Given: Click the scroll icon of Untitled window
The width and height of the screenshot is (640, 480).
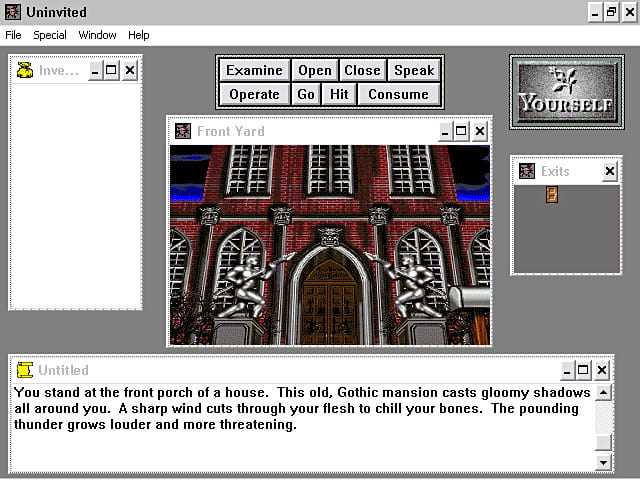Looking at the screenshot, I should coord(24,370).
